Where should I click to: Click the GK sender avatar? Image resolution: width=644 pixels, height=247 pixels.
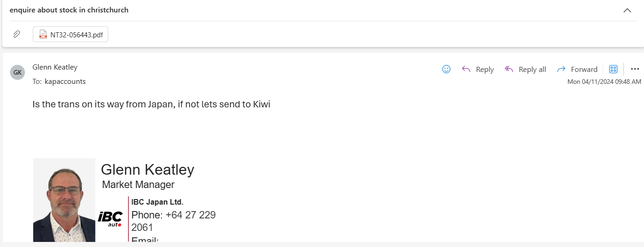point(17,72)
